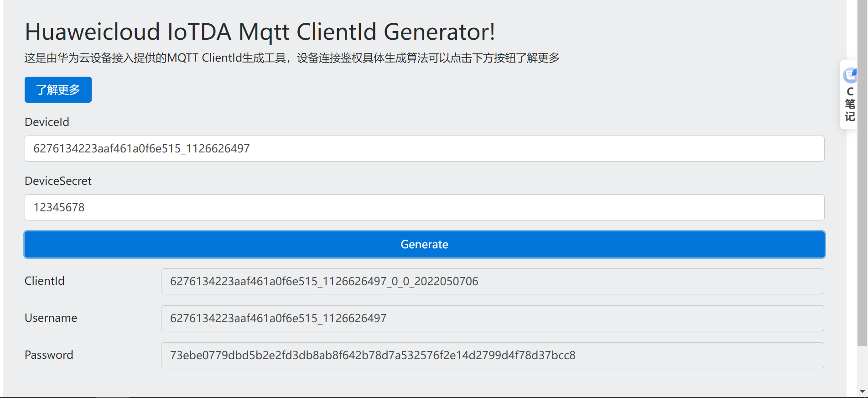Screen dimensions: 868x398
Task: Click the C笔记 notebook feather icon
Action: 850,74
